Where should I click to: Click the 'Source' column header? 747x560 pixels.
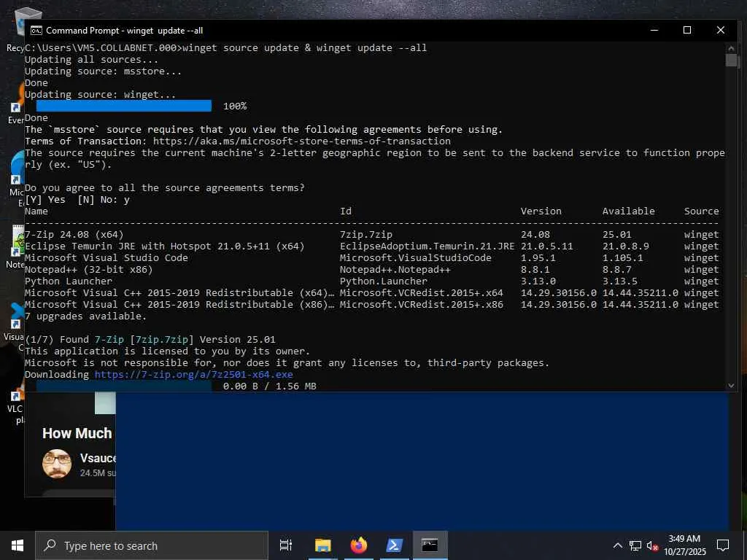tap(701, 211)
